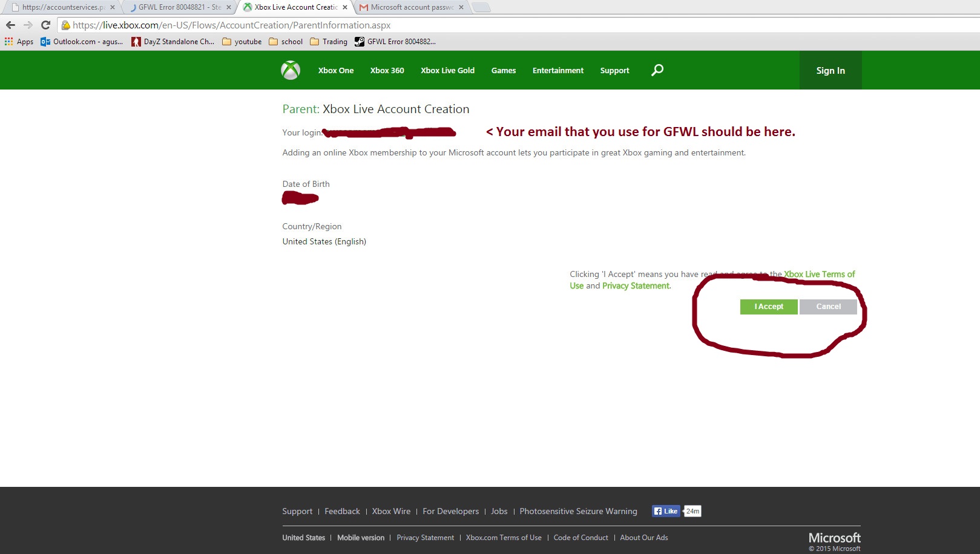Image resolution: width=980 pixels, height=554 pixels.
Task: Click the Microsoft logo in footer
Action: coord(835,538)
